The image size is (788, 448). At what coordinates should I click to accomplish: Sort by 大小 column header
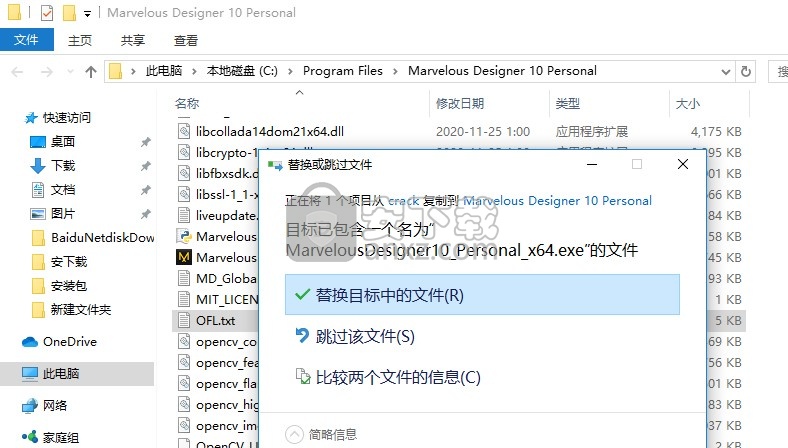[687, 103]
